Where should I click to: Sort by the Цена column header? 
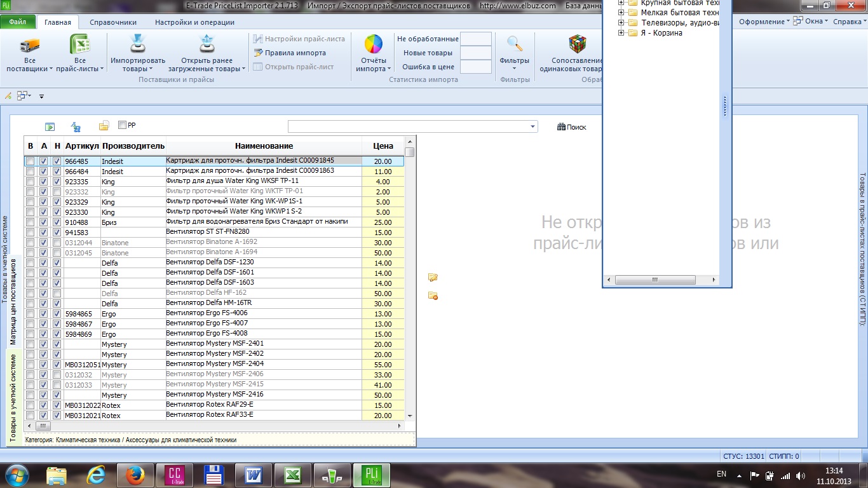pos(383,146)
